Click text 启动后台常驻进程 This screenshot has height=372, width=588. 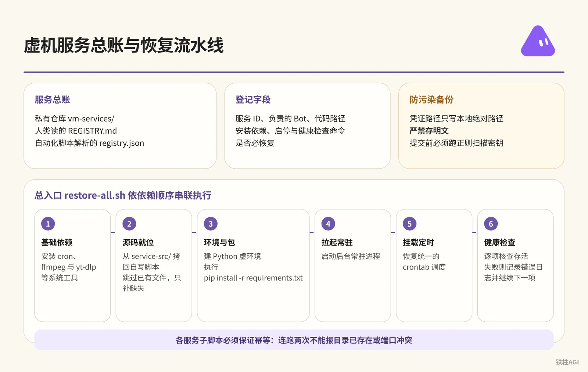(351, 256)
